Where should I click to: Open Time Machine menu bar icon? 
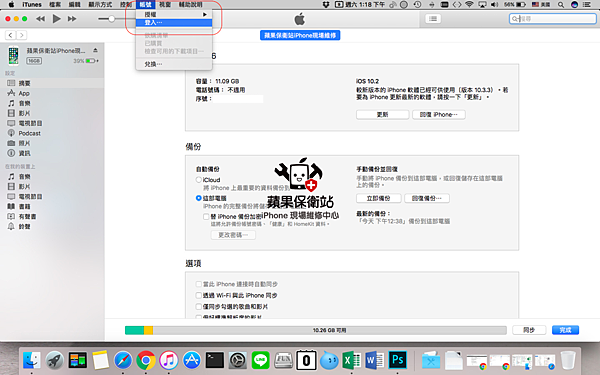(x=417, y=5)
